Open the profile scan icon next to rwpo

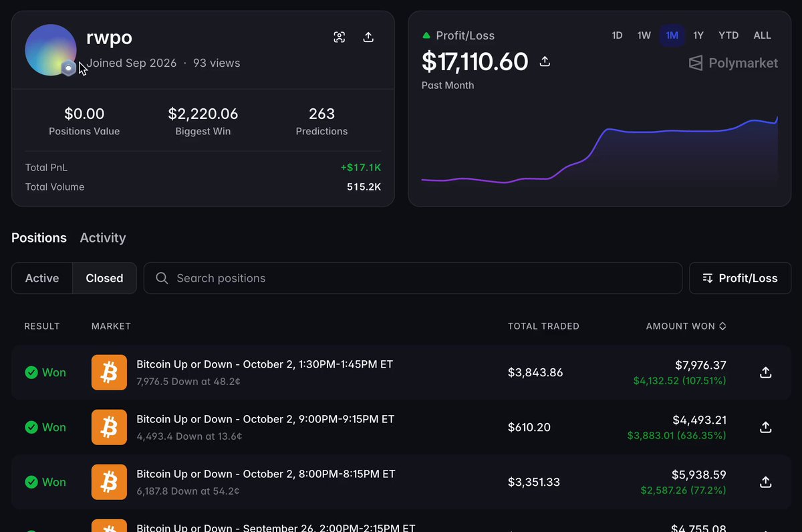[340, 37]
